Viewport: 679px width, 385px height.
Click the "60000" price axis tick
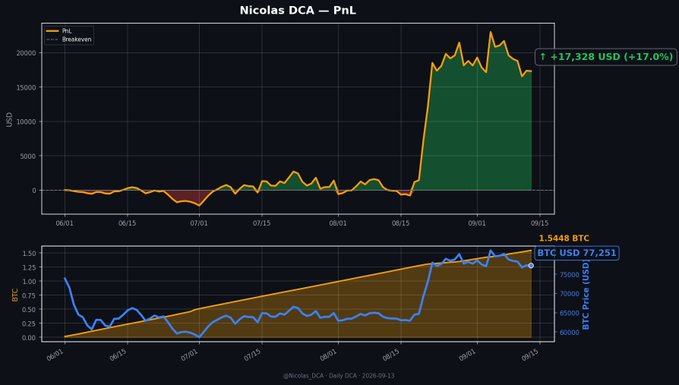pos(569,333)
